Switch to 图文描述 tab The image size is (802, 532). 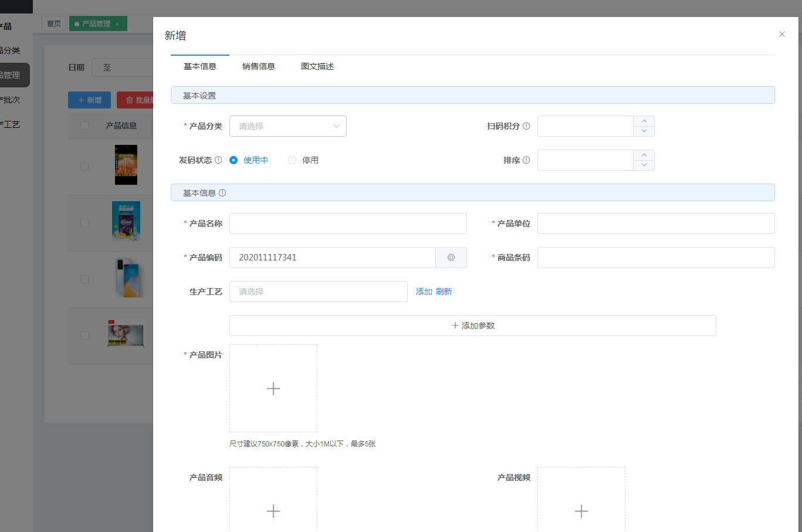317,66
